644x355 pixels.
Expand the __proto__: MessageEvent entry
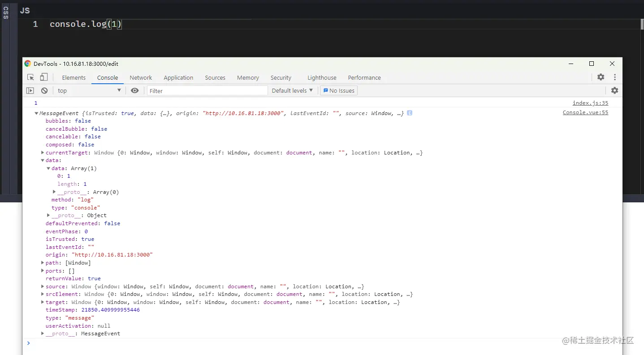tap(43, 334)
